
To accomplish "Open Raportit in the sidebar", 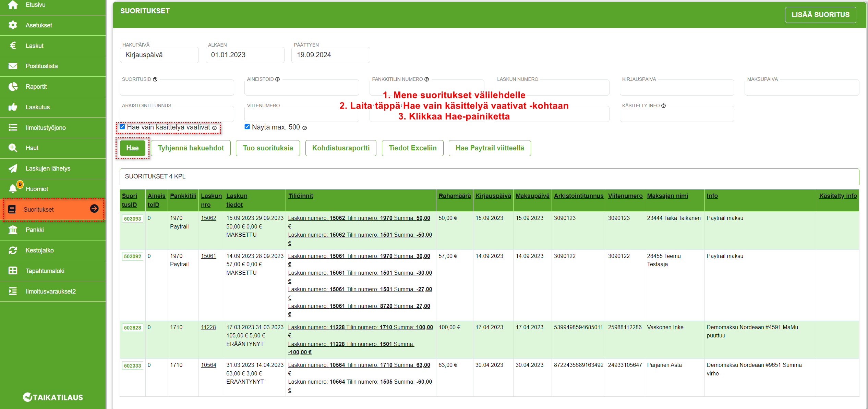I will click(x=53, y=86).
